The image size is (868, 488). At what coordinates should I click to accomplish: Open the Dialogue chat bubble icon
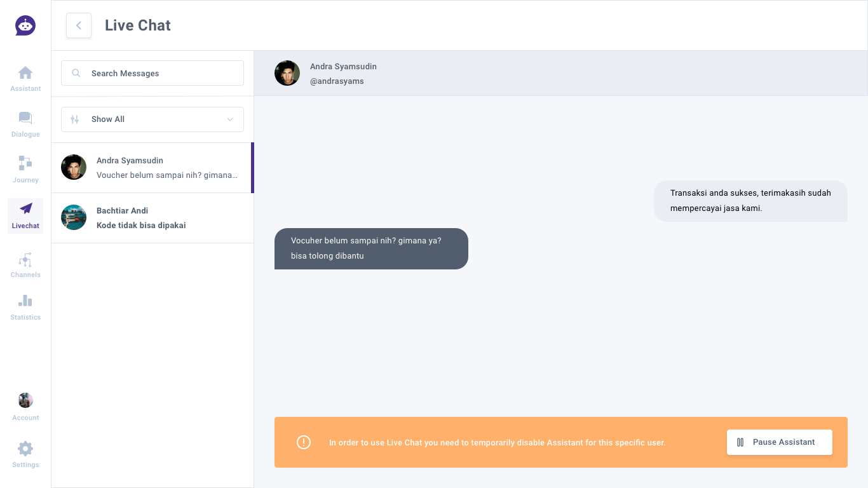(25, 118)
